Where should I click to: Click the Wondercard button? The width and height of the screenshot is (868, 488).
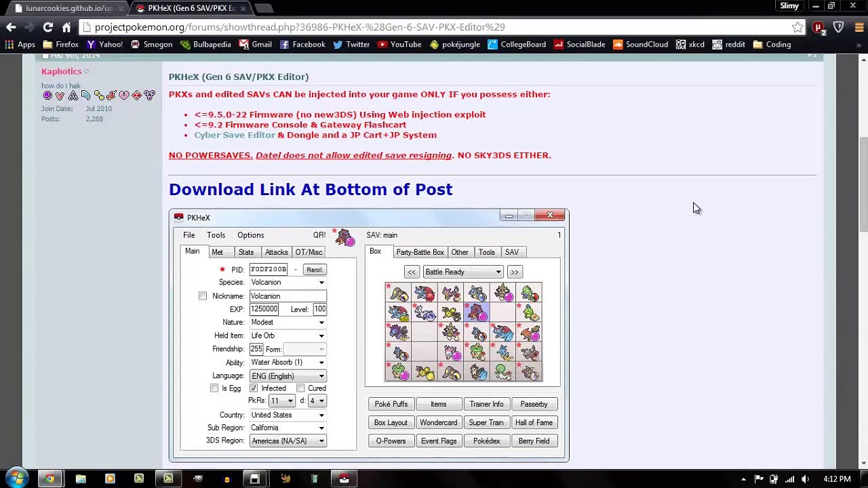coord(438,423)
